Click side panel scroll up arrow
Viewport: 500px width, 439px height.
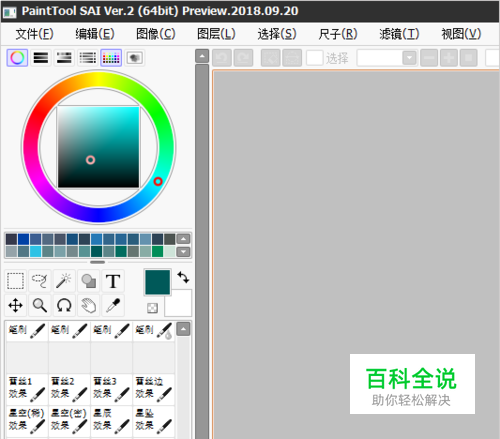202,56
